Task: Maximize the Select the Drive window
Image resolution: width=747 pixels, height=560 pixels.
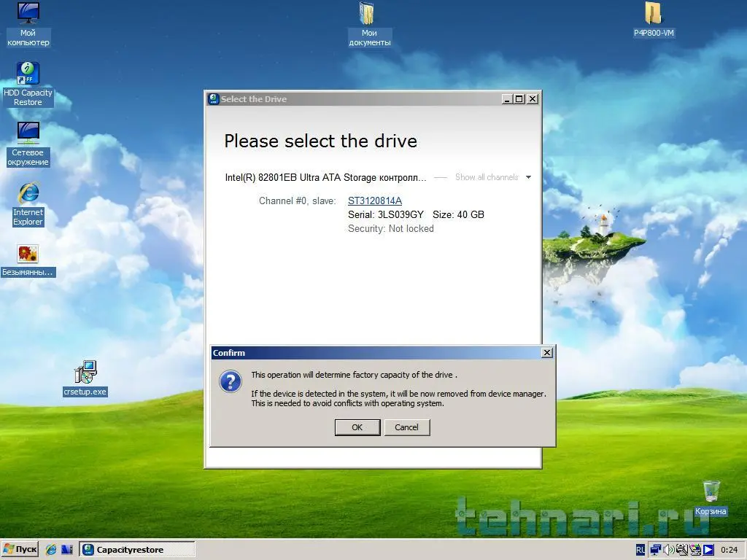Action: (x=519, y=99)
